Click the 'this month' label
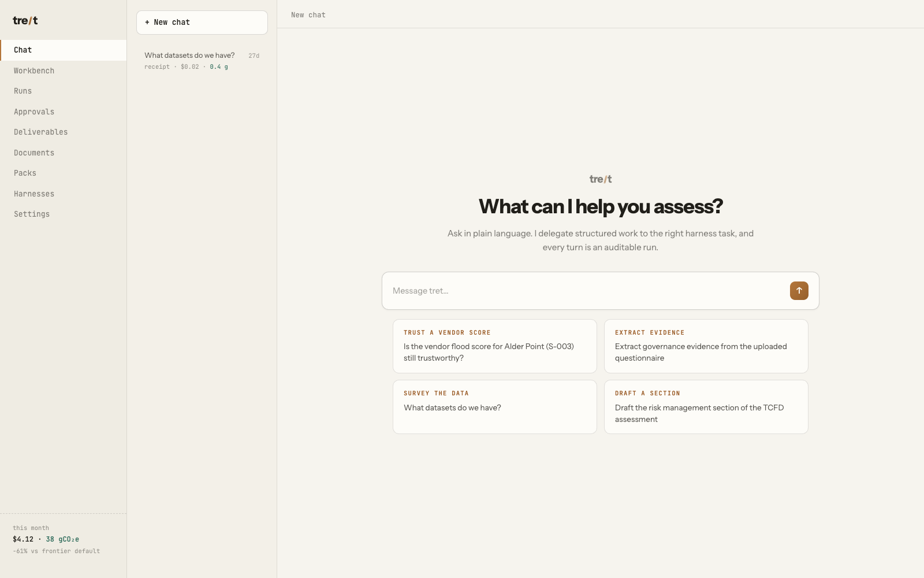 pyautogui.click(x=31, y=528)
